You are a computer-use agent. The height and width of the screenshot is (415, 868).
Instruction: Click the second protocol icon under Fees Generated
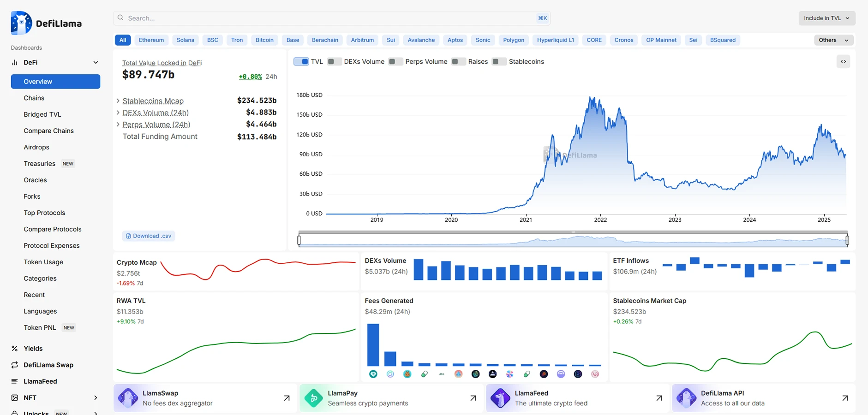click(390, 374)
